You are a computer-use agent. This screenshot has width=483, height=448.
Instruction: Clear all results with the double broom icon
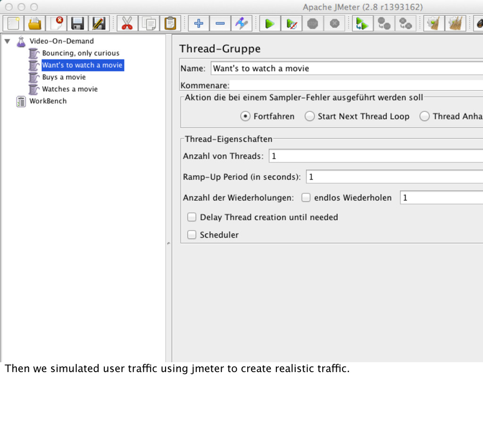[x=455, y=24]
